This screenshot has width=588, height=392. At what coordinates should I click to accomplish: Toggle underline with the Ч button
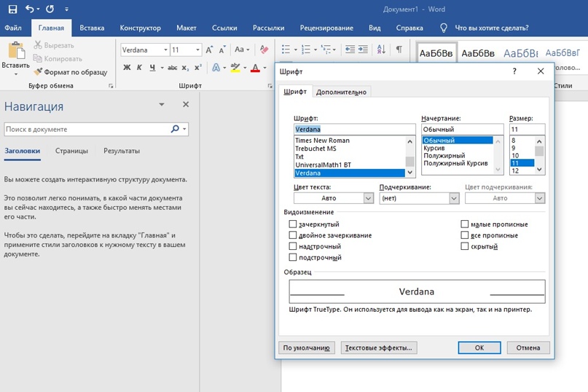click(x=152, y=68)
